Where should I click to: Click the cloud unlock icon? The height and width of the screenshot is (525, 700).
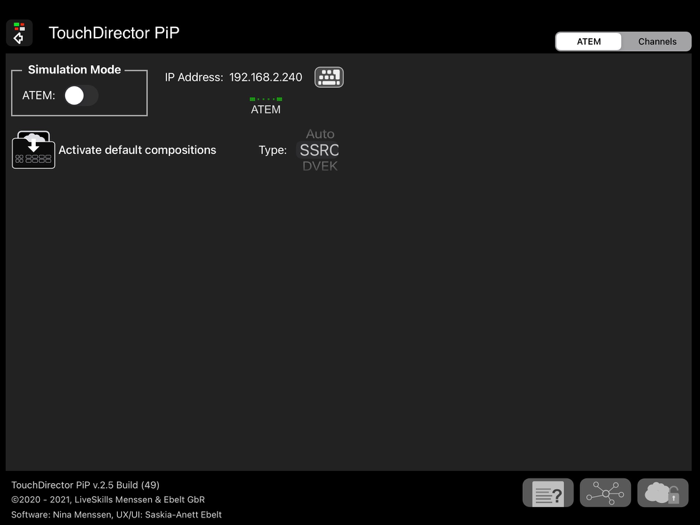coord(662,493)
